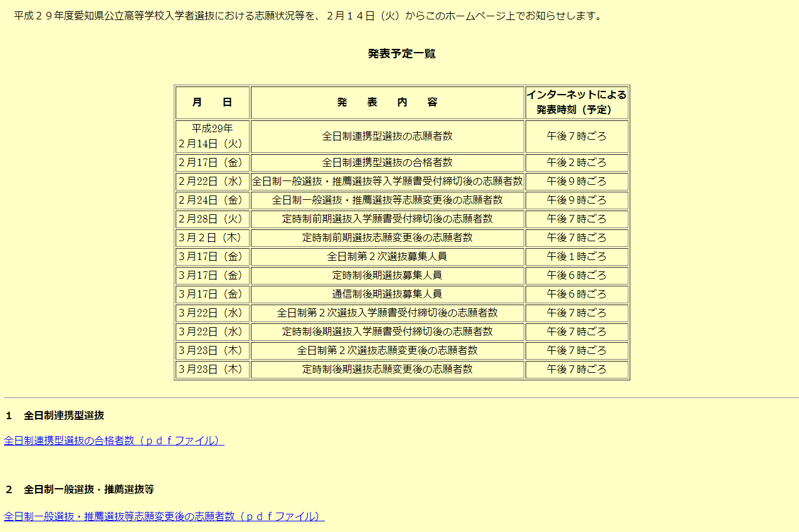Click the 全日制第２次選抜志願変更後の志願者数 cell
This screenshot has height=532, width=799.
387,350
